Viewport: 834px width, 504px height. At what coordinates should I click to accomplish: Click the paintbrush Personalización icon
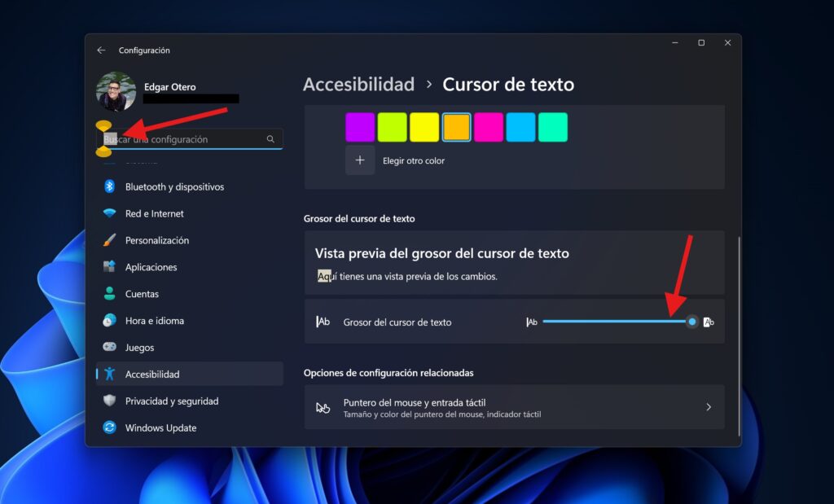coord(110,239)
